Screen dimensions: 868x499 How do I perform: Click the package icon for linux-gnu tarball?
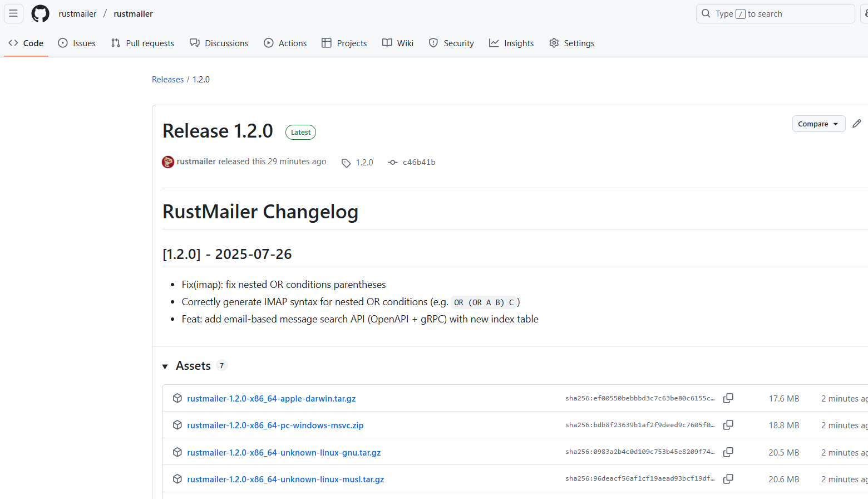tap(177, 452)
